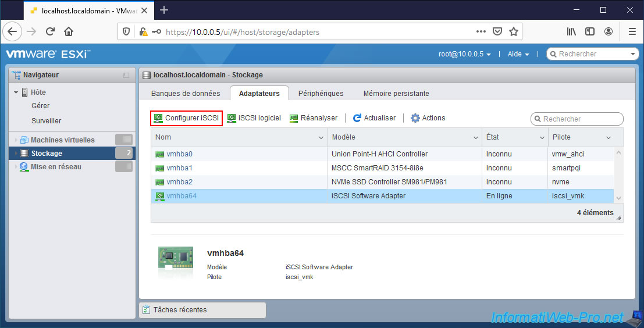This screenshot has height=328, width=644.
Task: Expand the Mise en réseau node
Action: 16,167
